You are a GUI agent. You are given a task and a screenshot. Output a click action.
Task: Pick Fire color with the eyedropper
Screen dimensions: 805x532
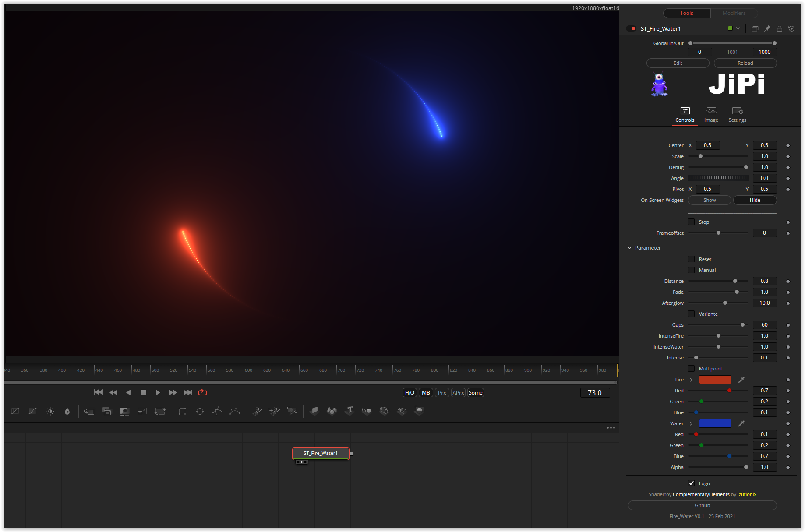click(741, 380)
